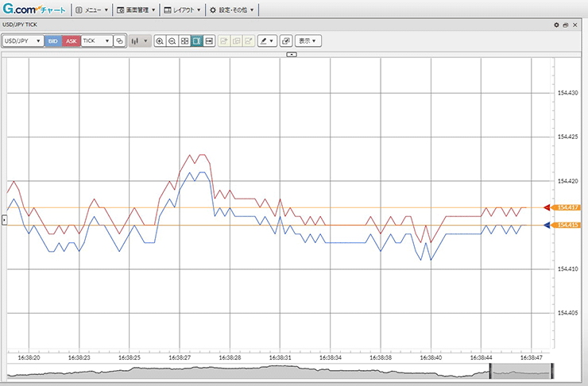This screenshot has width=588, height=386.
Task: Open the chart panel gear settings
Action: [556, 25]
